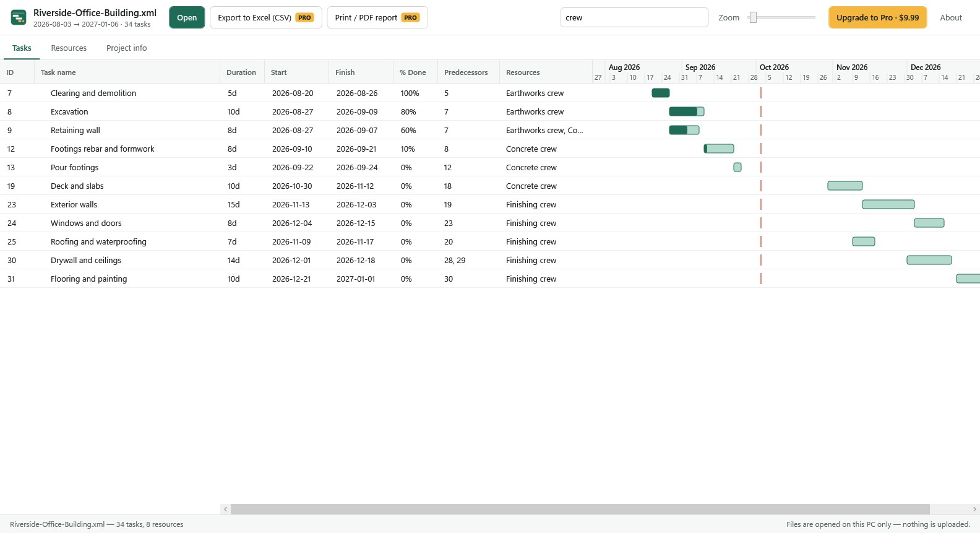Screen dimensions: 980x533
Task: Open the Project info tab
Action: (x=127, y=48)
